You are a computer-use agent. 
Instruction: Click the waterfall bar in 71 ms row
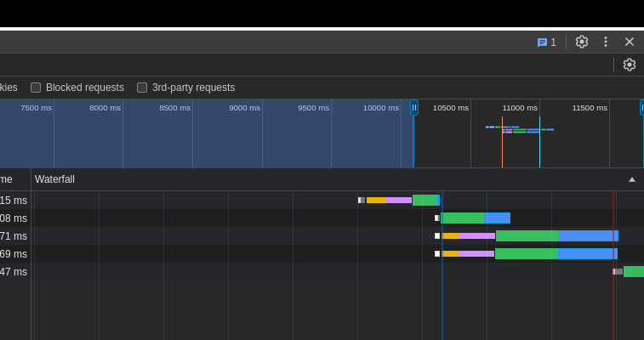[527, 236]
